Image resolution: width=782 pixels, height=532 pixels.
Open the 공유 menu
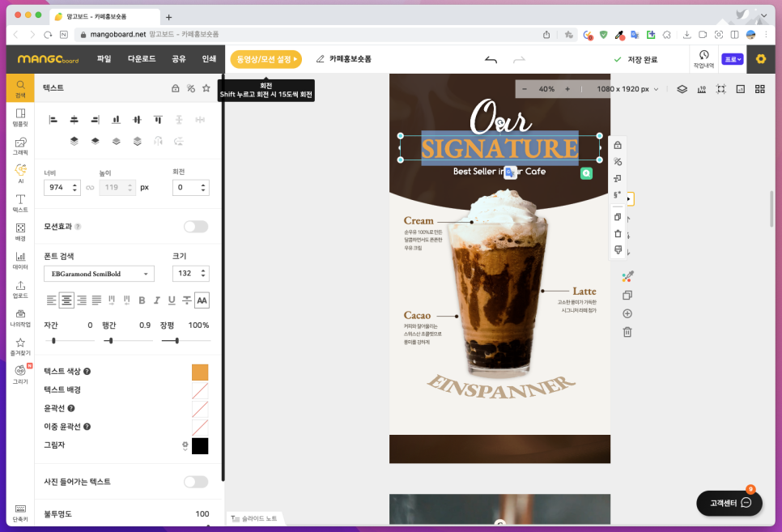click(x=179, y=59)
